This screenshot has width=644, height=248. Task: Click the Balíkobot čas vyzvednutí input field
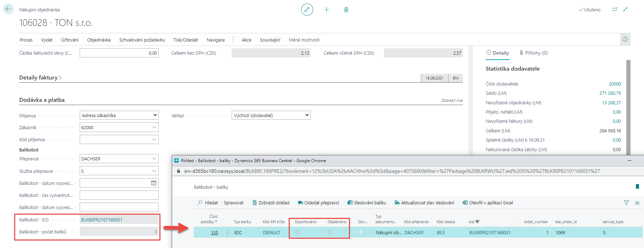[x=119, y=195]
